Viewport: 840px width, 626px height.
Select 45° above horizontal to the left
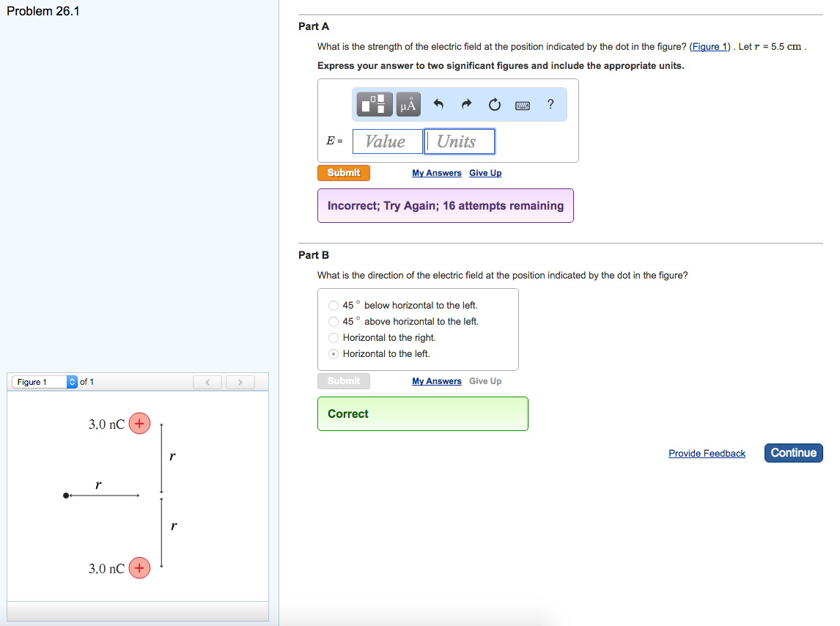click(334, 322)
